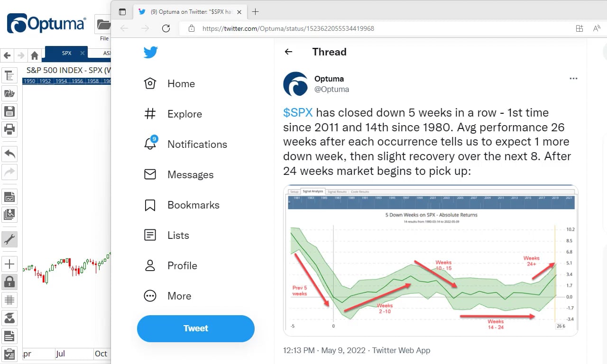Click the Optuma print icon in toolbar
Viewport: 607px width, 364px height.
point(9,128)
